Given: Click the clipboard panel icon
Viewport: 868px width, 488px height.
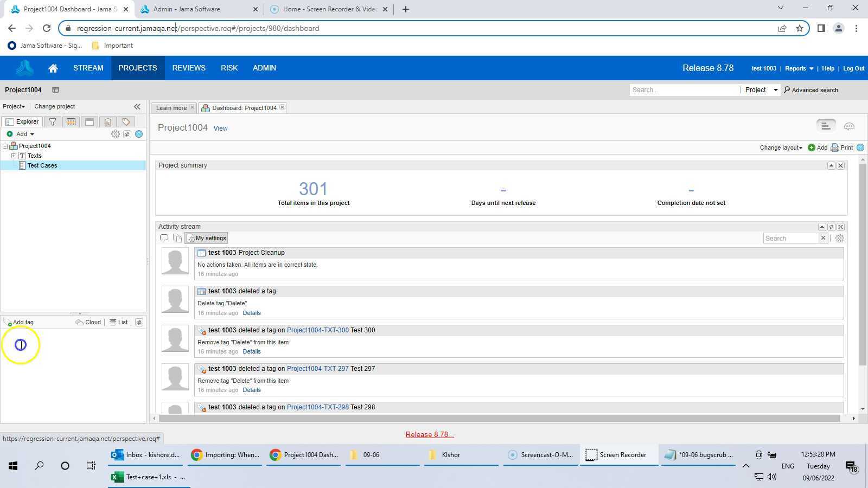Looking at the screenshot, I should pyautogui.click(x=107, y=121).
